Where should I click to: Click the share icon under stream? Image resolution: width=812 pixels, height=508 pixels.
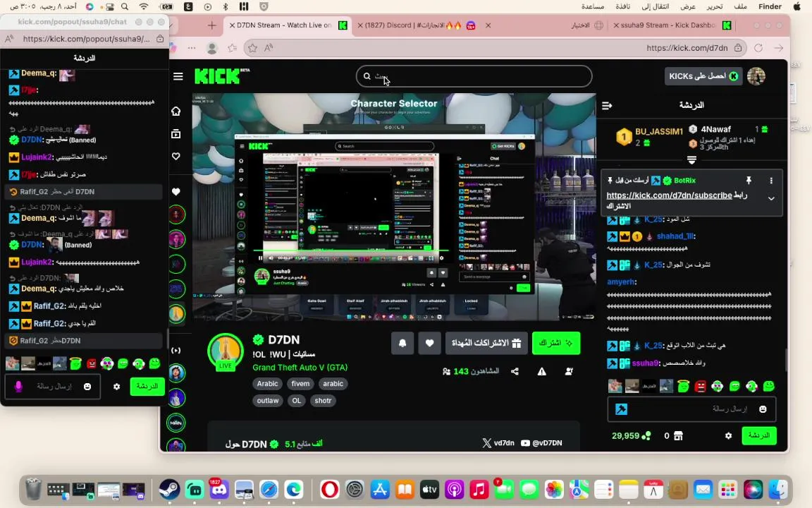(515, 371)
